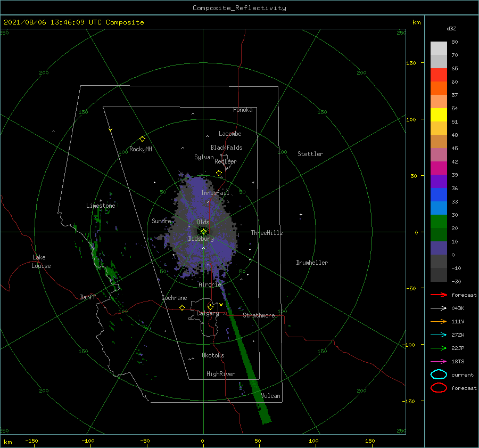
Task: Click the Olds label
Action: click(203, 222)
